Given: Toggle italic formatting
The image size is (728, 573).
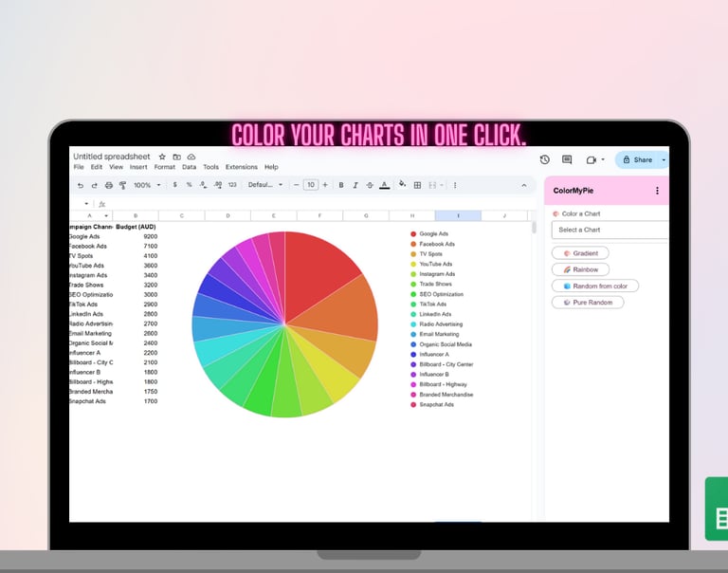Looking at the screenshot, I should click(x=355, y=185).
